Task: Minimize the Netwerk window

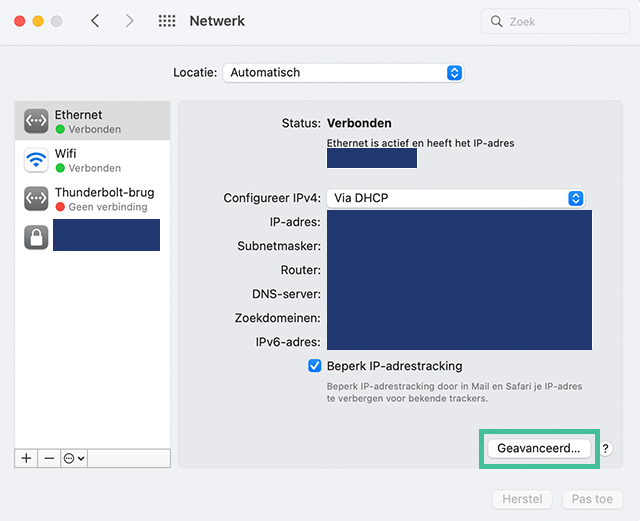Action: coord(38,21)
